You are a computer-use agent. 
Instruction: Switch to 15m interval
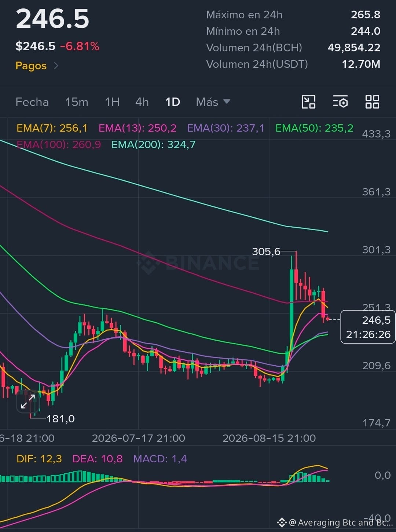point(77,102)
